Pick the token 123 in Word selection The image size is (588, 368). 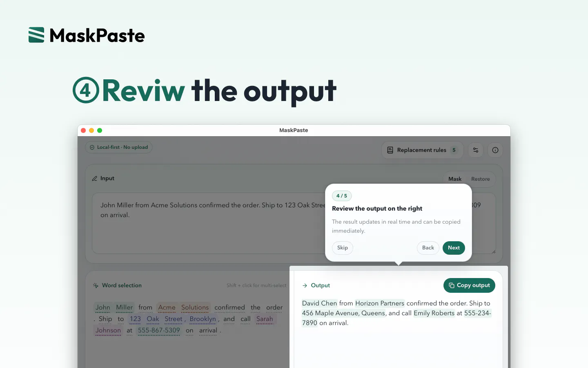click(x=135, y=319)
